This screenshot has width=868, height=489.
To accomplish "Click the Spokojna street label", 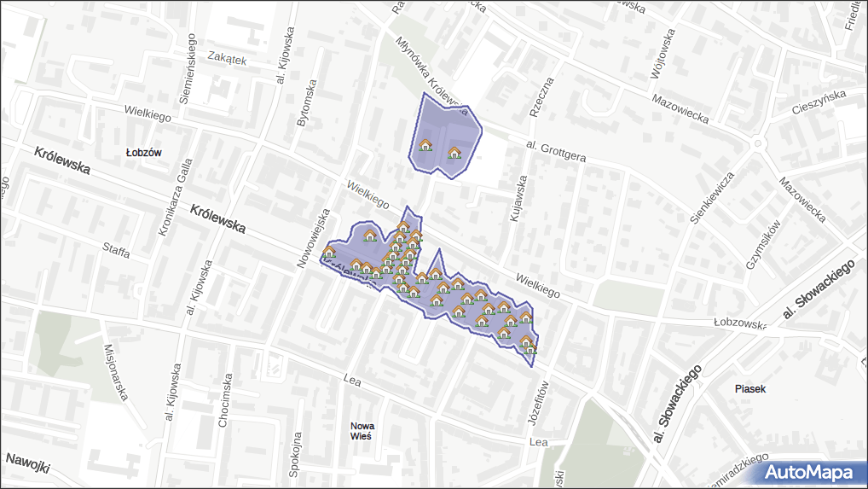I will (x=296, y=455).
